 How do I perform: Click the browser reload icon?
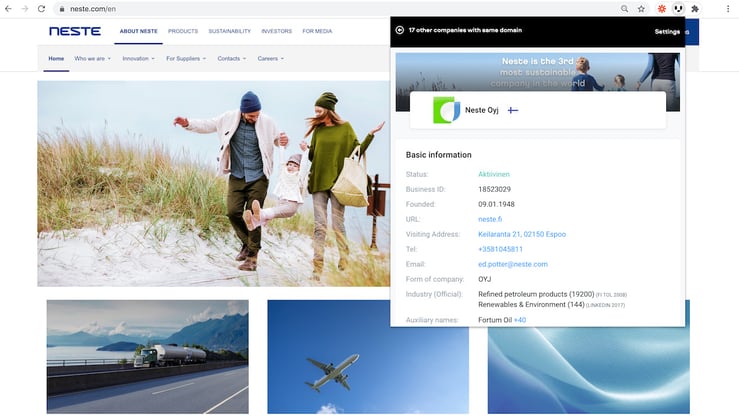click(x=40, y=8)
